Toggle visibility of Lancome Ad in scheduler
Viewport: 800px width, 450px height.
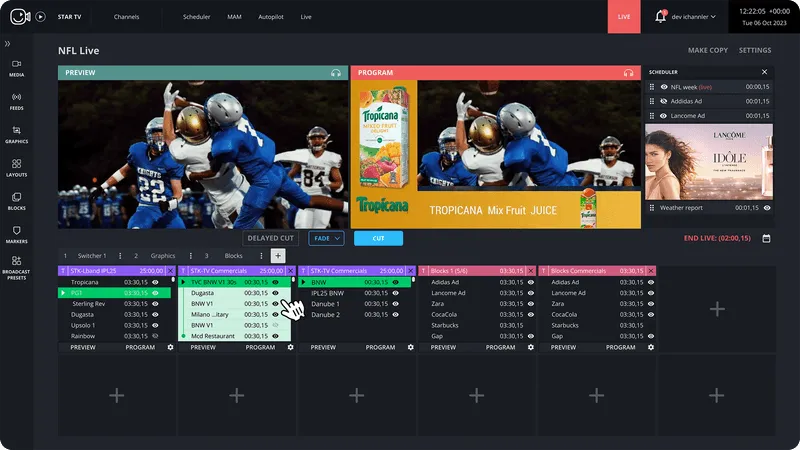[x=664, y=116]
